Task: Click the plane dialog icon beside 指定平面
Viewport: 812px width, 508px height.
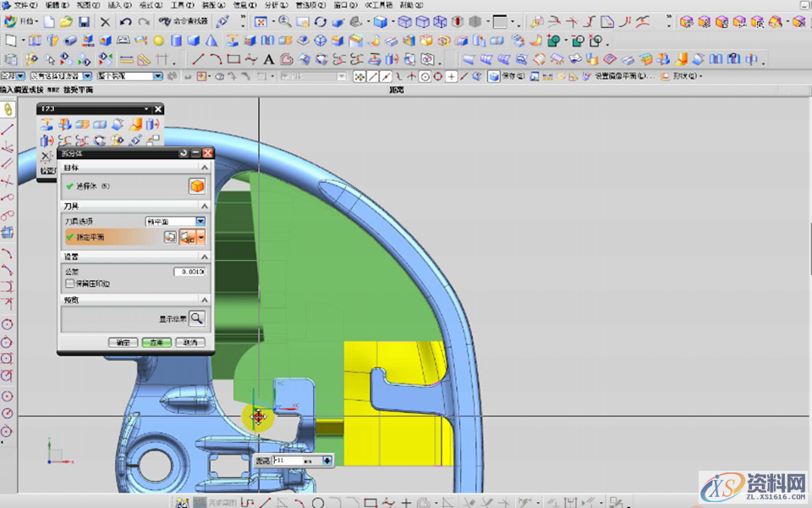Action: click(x=171, y=238)
